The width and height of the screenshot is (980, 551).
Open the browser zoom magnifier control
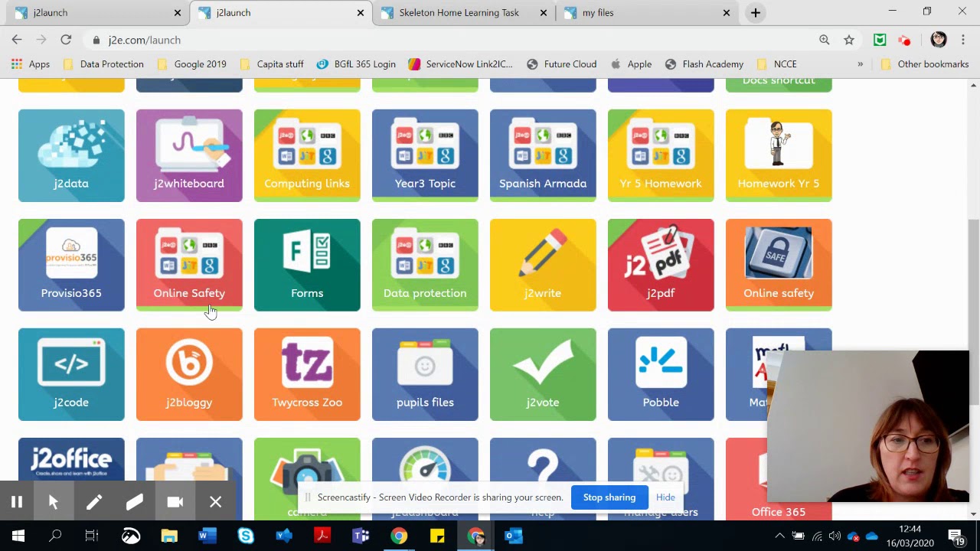(825, 40)
